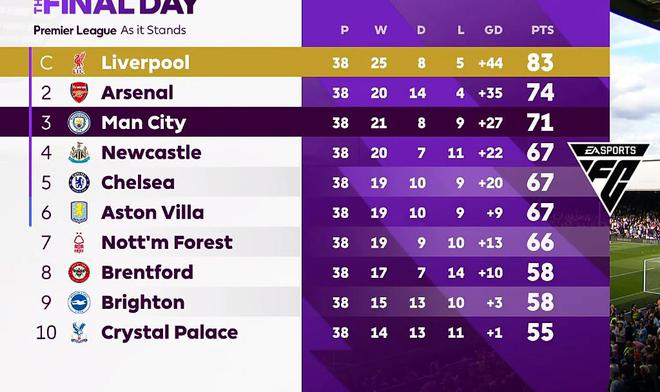Click the Liverpool club crest

pos(79,62)
